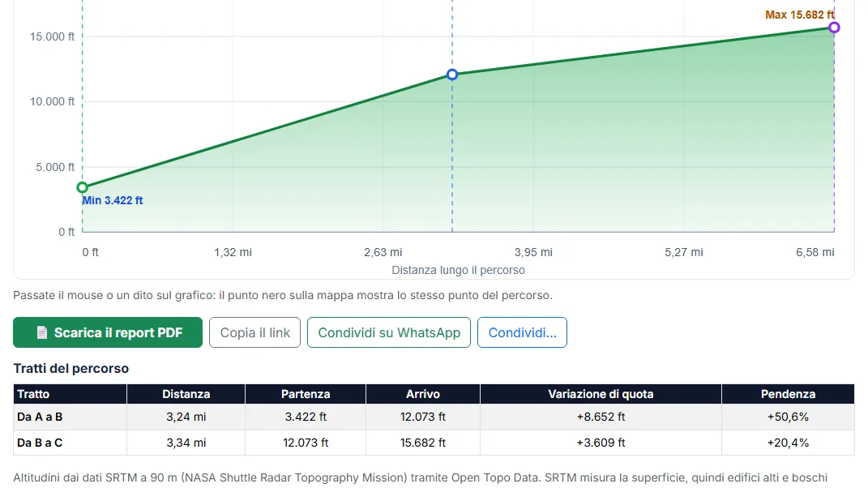Click the +3.609 ft elevation change cell
Screen dimensions: 868x488
[601, 443]
